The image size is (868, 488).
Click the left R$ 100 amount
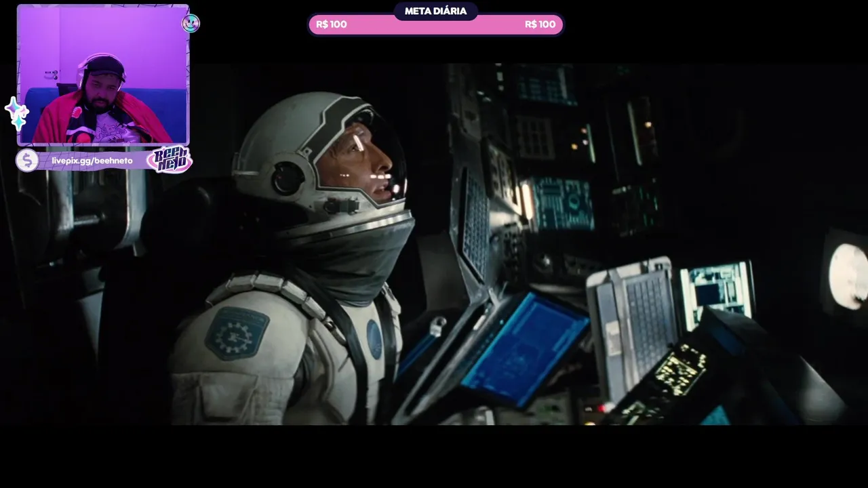pos(332,24)
